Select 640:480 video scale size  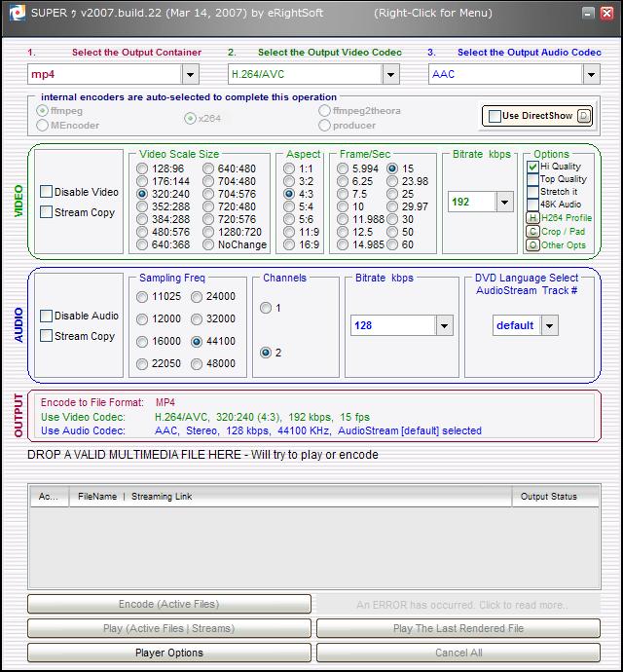click(208, 168)
